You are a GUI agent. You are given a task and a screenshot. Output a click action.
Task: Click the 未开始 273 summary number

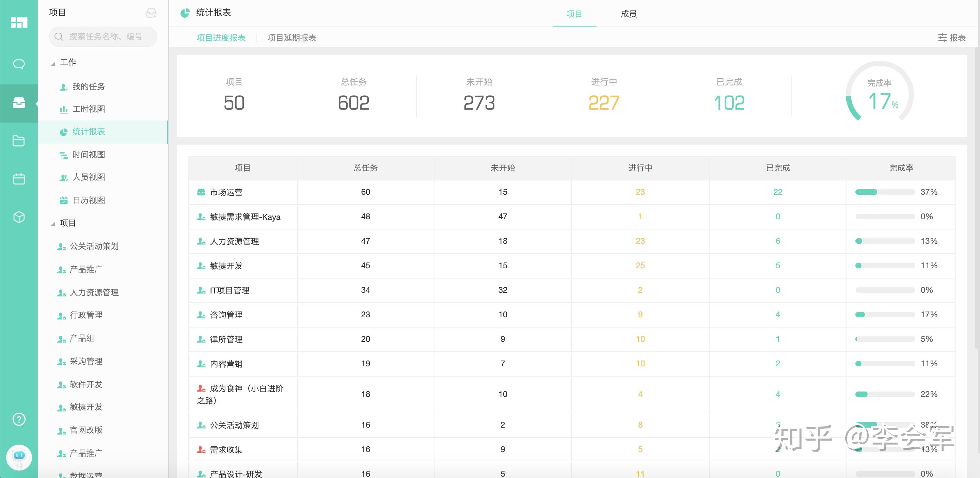point(479,103)
